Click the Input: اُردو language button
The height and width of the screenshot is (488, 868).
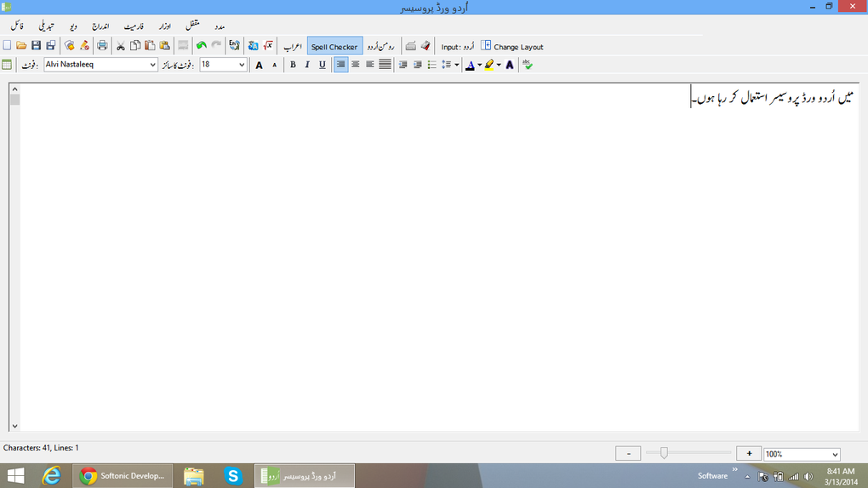[x=457, y=47]
